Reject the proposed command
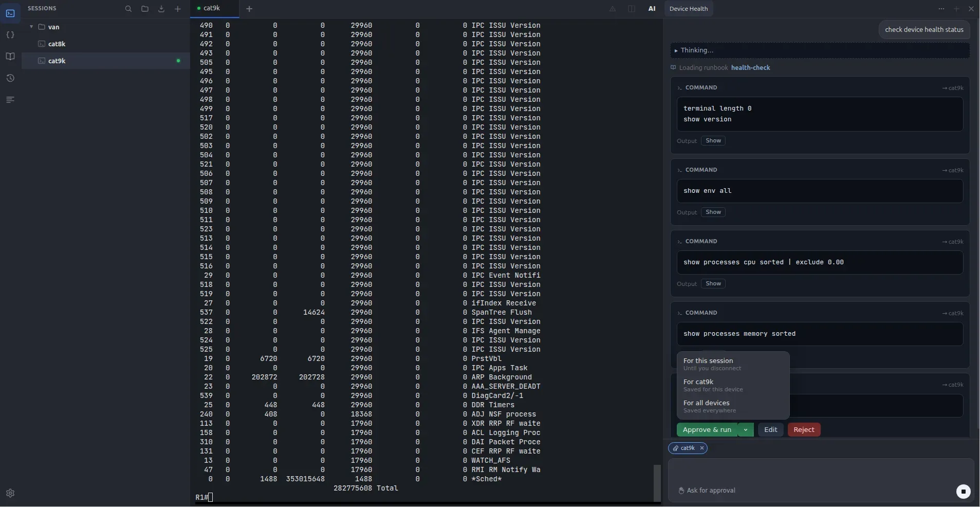Image resolution: width=980 pixels, height=507 pixels. pyautogui.click(x=804, y=430)
